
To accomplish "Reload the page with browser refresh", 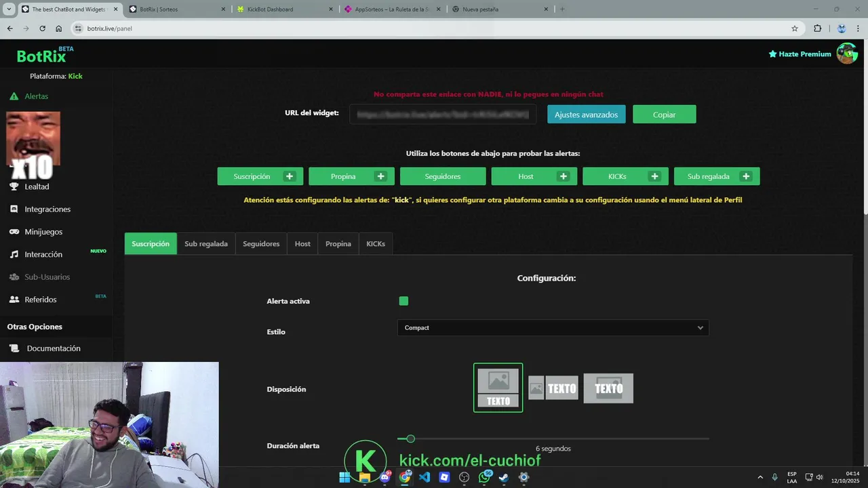I will point(42,28).
